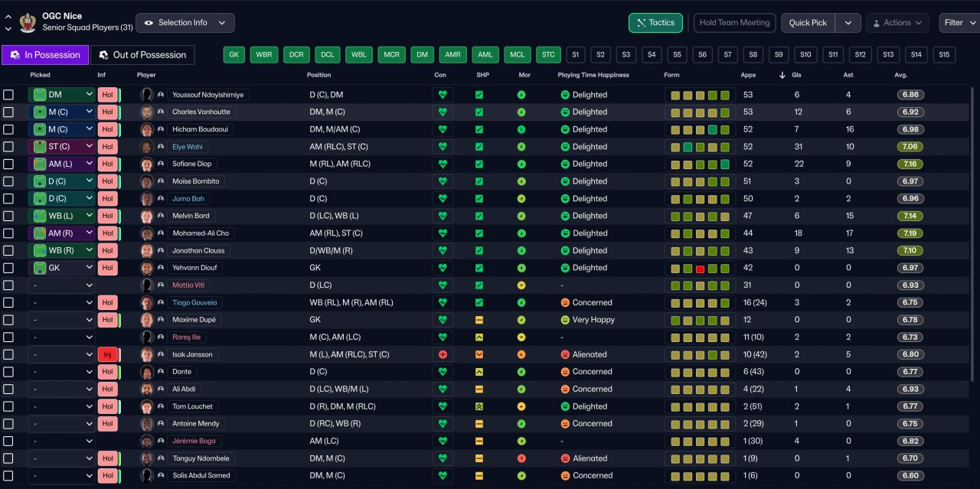Open the Selection Info dropdown

185,23
